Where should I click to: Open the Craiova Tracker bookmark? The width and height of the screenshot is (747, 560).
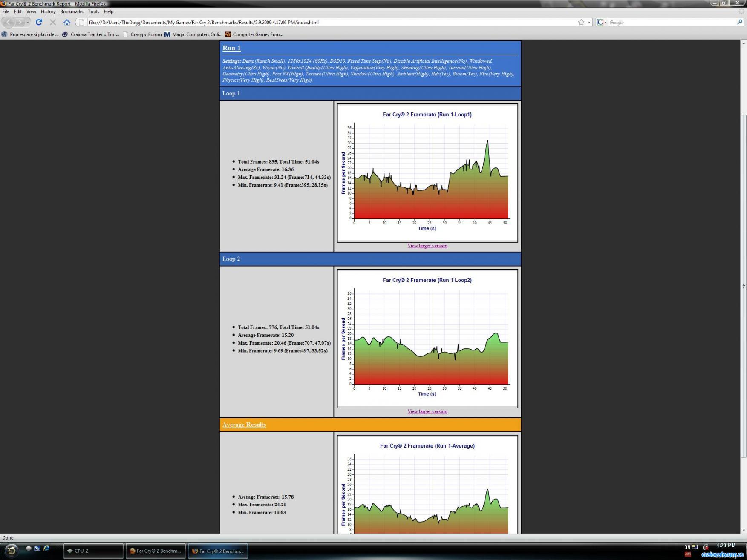point(91,34)
